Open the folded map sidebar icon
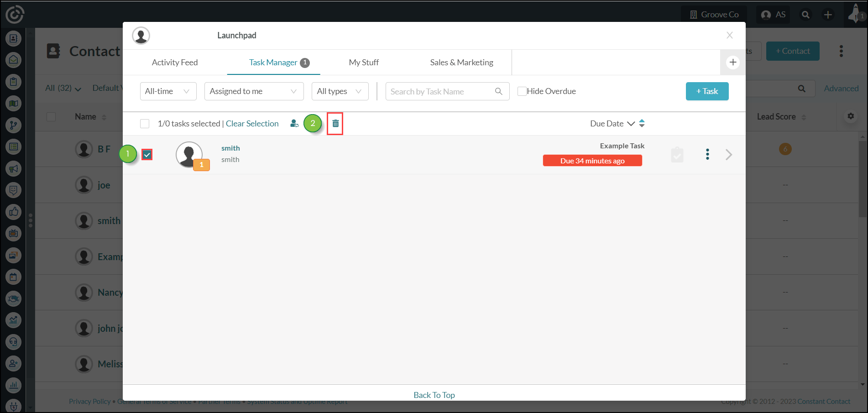868x413 pixels. tap(14, 104)
